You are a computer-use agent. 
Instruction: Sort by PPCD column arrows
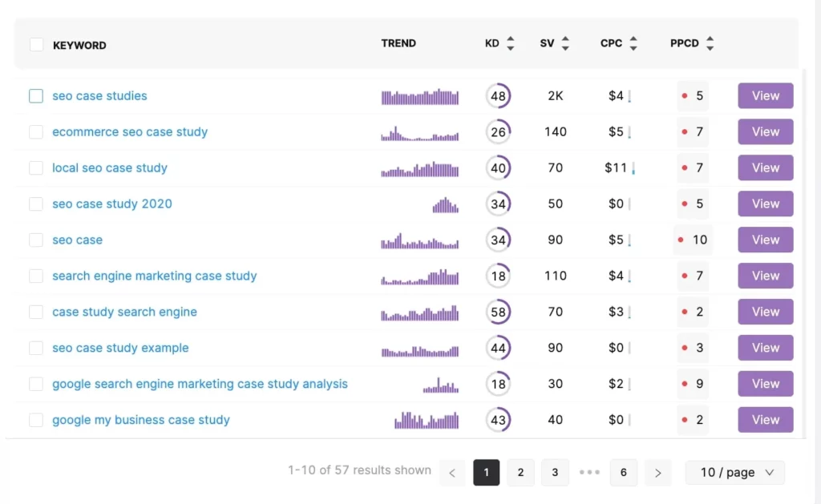click(x=710, y=44)
